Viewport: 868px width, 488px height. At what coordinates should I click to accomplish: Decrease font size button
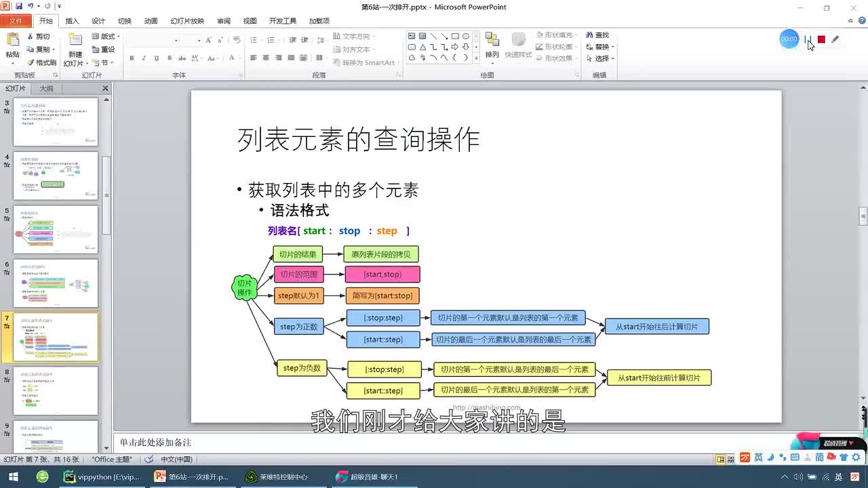click(222, 41)
